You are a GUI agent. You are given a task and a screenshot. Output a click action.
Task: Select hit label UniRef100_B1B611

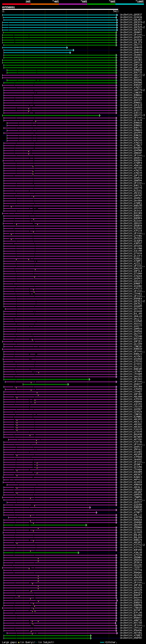pyautogui.click(x=131, y=259)
